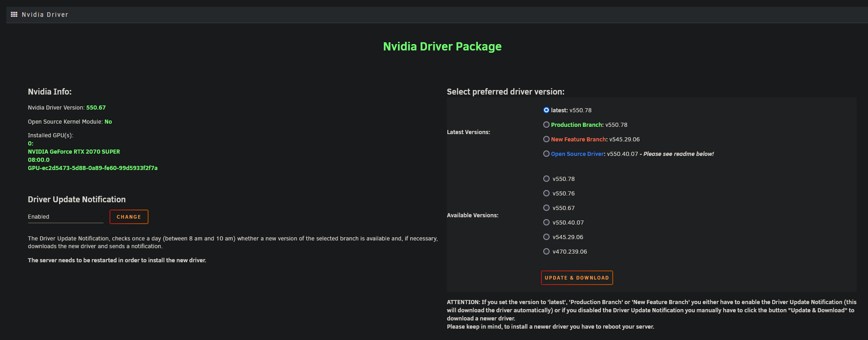
Task: Select the 'latest: v550.78' driver option
Action: coord(546,110)
